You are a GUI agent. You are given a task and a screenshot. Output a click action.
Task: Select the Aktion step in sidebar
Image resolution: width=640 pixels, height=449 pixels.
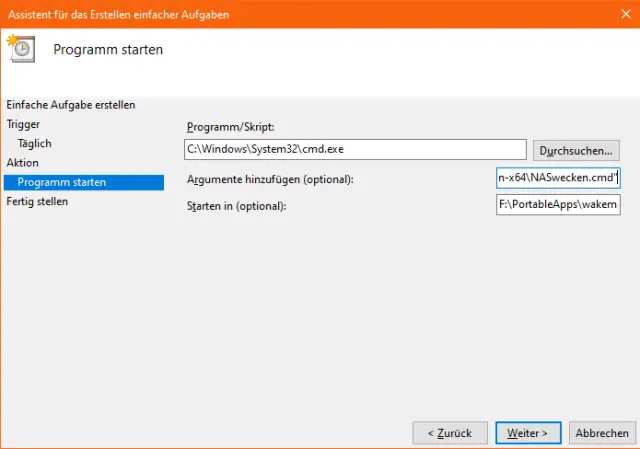click(22, 163)
